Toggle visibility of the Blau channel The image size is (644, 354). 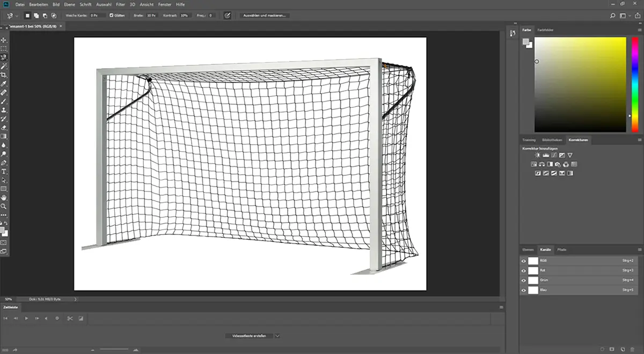(524, 290)
